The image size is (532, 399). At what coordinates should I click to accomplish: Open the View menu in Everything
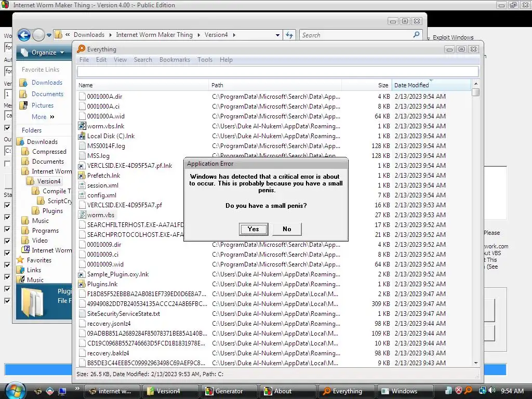pos(120,60)
